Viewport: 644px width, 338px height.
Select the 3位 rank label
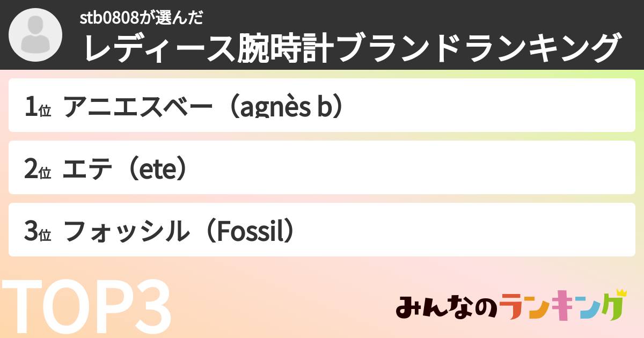tap(38, 232)
